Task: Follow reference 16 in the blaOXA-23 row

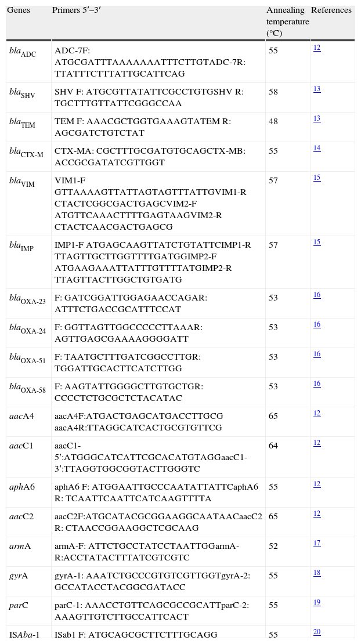Action: coord(317,295)
